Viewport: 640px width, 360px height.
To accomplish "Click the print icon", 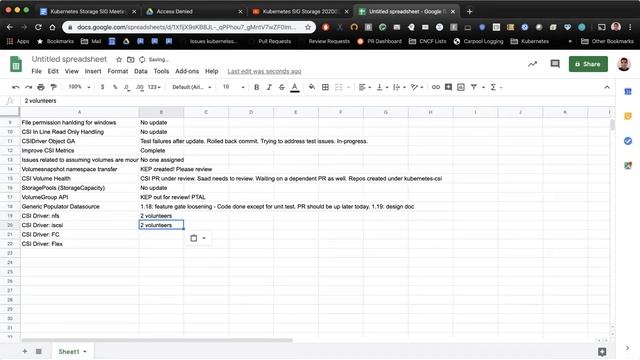I will (x=41, y=87).
